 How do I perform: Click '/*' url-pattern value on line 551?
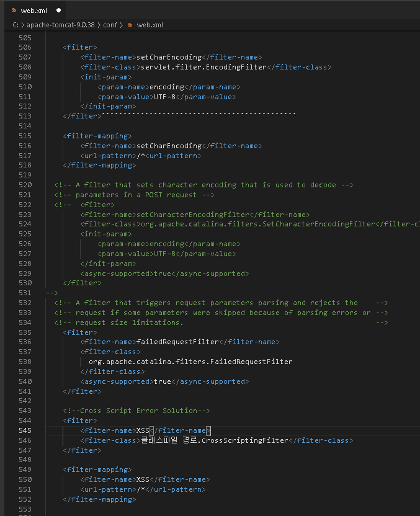pyautogui.click(x=141, y=489)
